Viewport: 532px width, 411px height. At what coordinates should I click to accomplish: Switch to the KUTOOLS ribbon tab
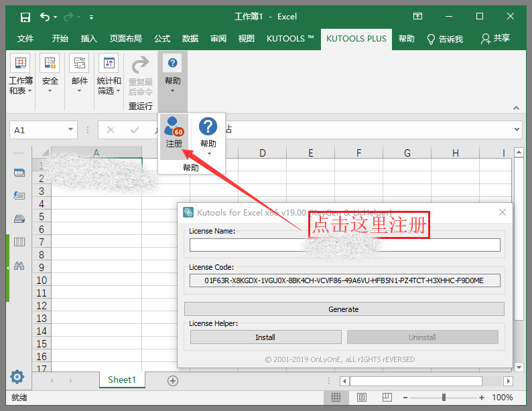point(290,39)
